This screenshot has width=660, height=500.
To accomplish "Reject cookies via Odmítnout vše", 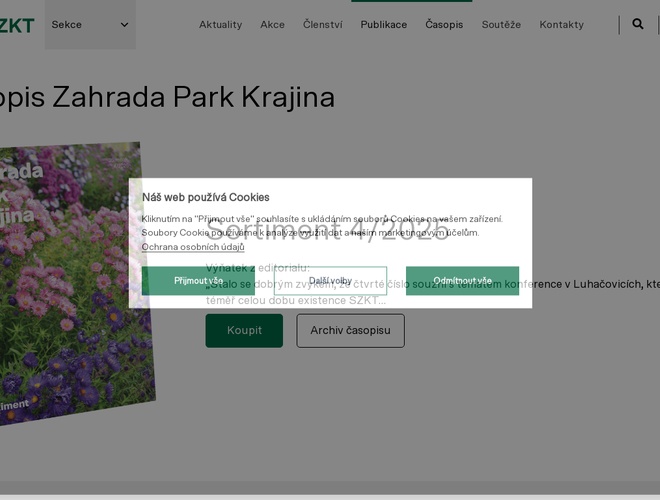I will (462, 281).
